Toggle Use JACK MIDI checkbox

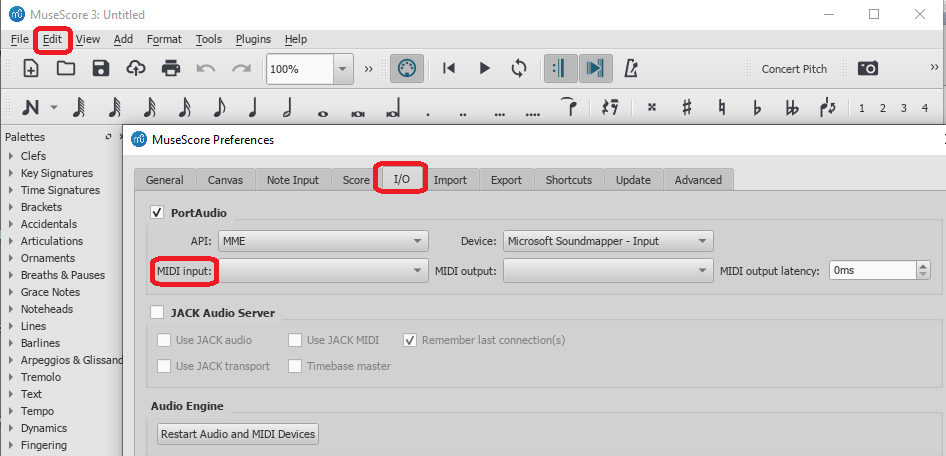click(294, 340)
